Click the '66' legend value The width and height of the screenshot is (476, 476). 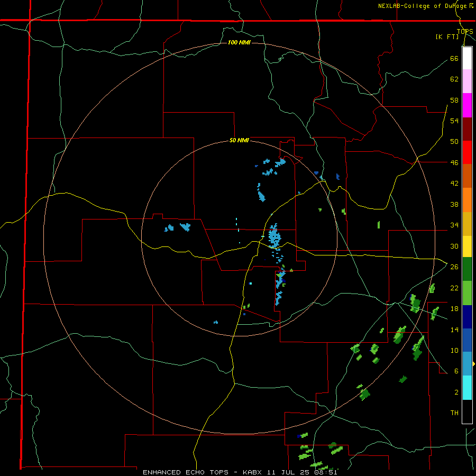coord(454,58)
